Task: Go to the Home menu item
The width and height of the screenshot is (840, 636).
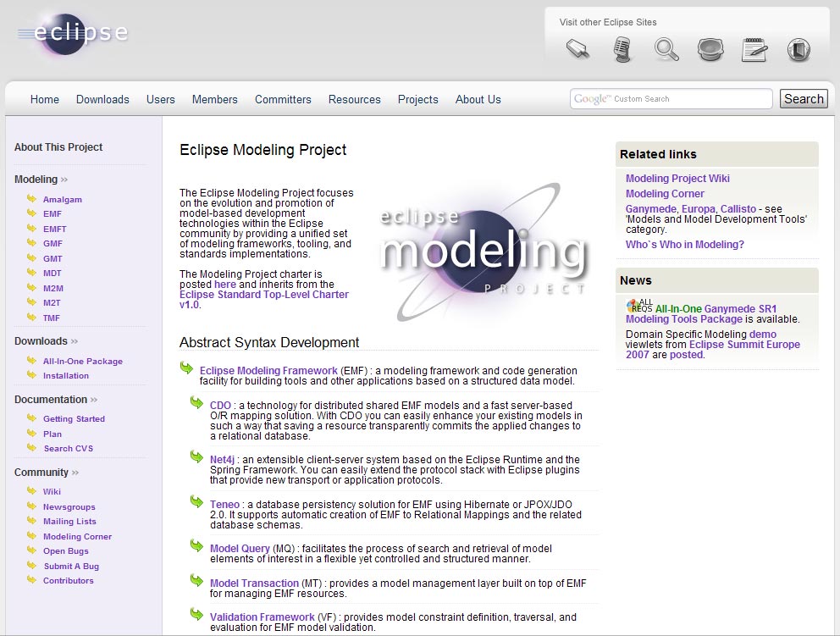Action: (x=45, y=99)
